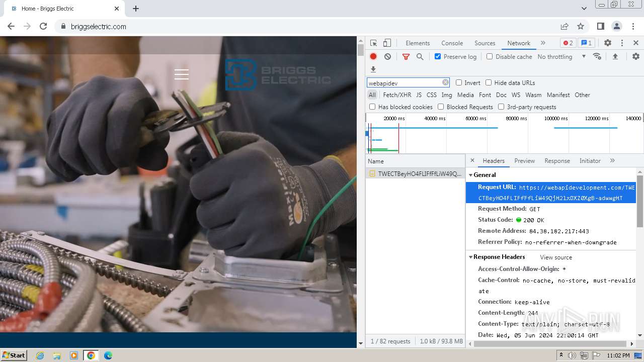This screenshot has height=362, width=644.
Task: Export HAR file with download arrow
Action: (373, 69)
